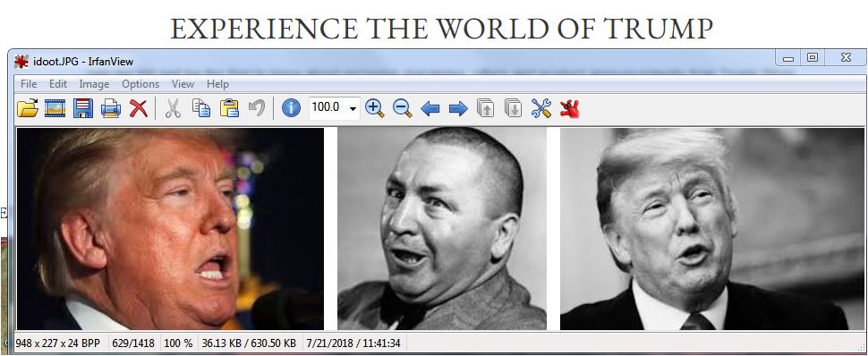Cut selection with the scissors icon
868x356 pixels.
[174, 108]
